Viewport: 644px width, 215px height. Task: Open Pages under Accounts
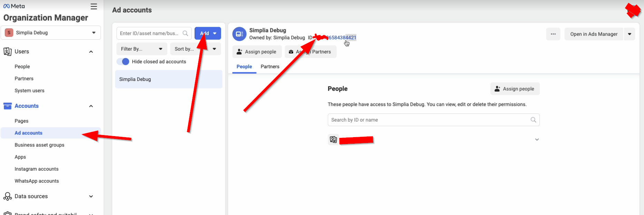point(21,121)
